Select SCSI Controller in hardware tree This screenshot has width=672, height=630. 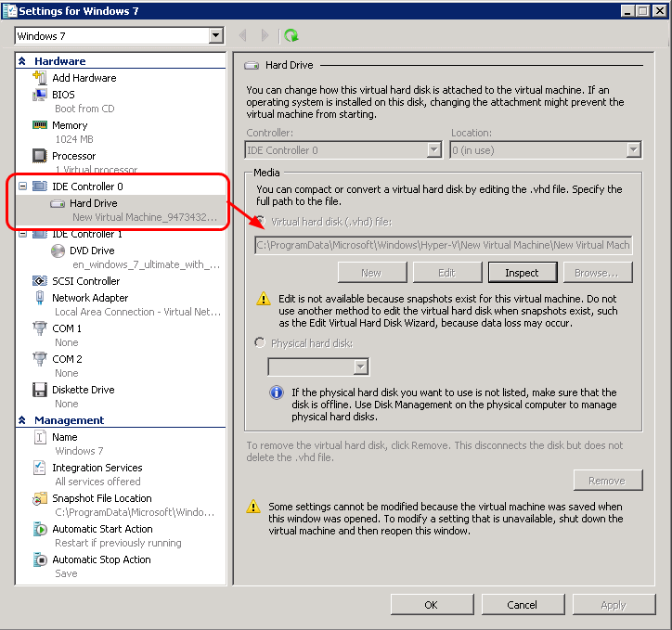click(85, 281)
